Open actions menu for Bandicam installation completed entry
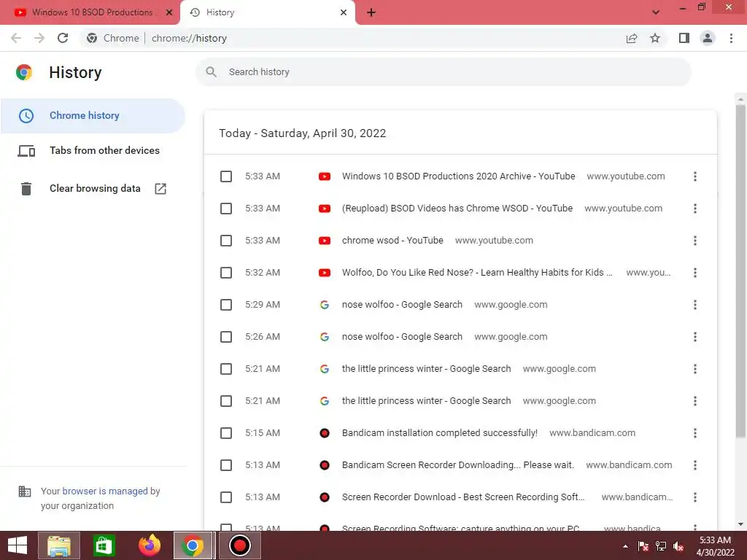The image size is (747, 560). point(695,433)
